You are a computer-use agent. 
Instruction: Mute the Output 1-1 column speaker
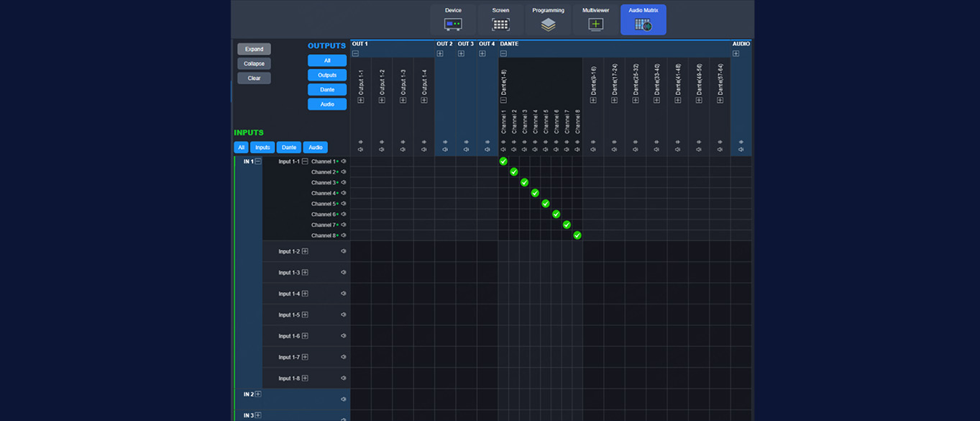361,150
